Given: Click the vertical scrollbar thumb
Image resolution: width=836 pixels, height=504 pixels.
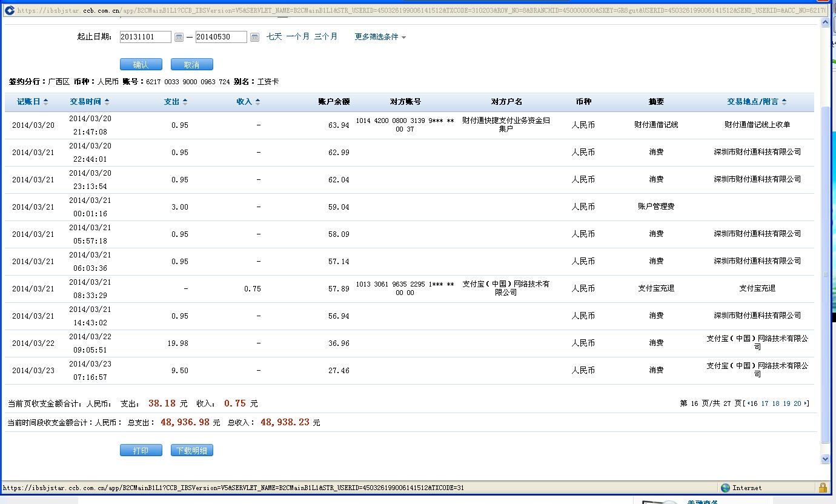Looking at the screenshot, I should pos(825,273).
